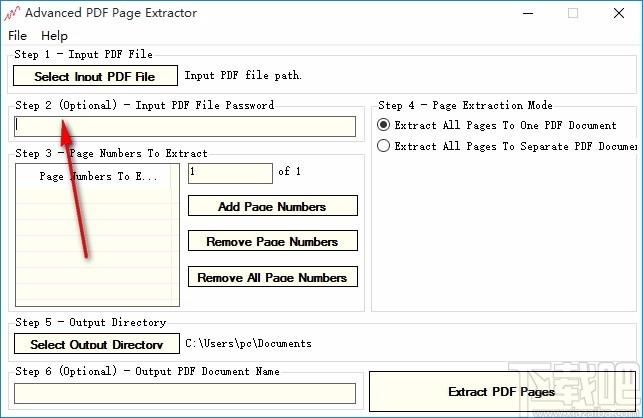Minimize the Advanced PDF Page Extractor window
The width and height of the screenshot is (643, 418).
pyautogui.click(x=528, y=13)
